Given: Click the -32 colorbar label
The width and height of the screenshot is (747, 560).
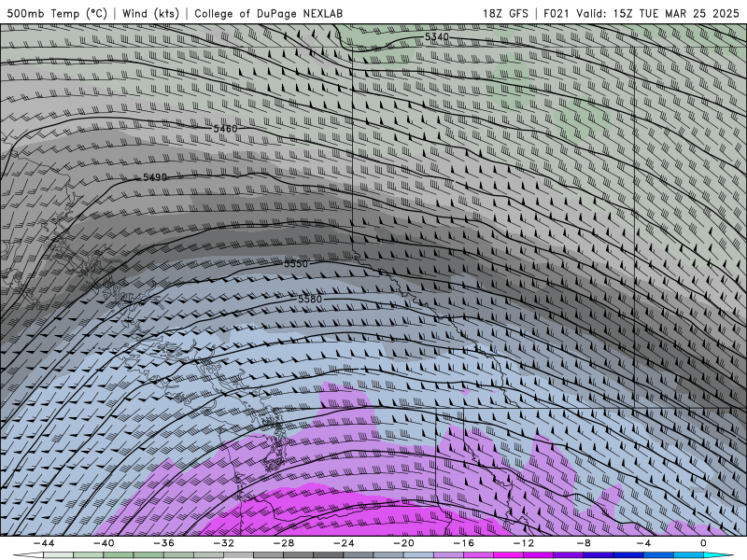Looking at the screenshot, I should tap(224, 543).
